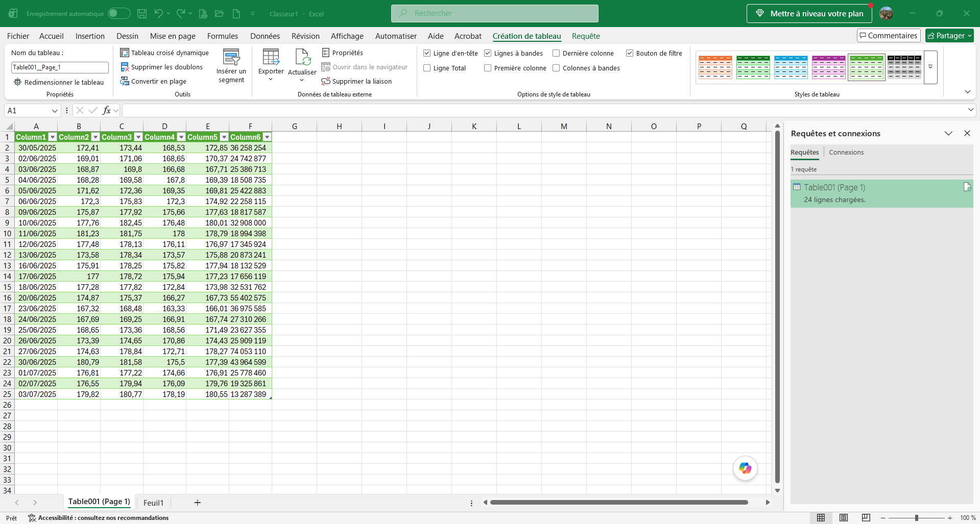Open the Accueil ribbon tab
The width and height of the screenshot is (980, 524).
52,36
